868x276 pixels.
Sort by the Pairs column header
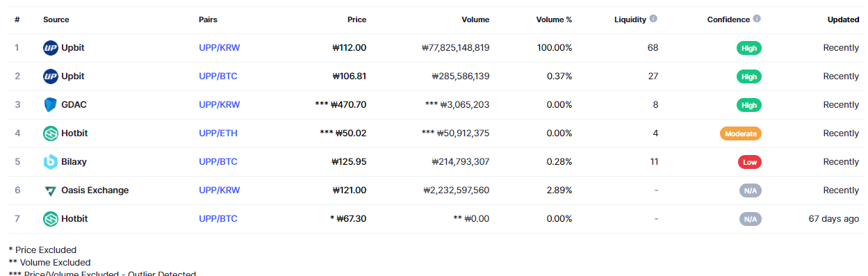(x=208, y=19)
